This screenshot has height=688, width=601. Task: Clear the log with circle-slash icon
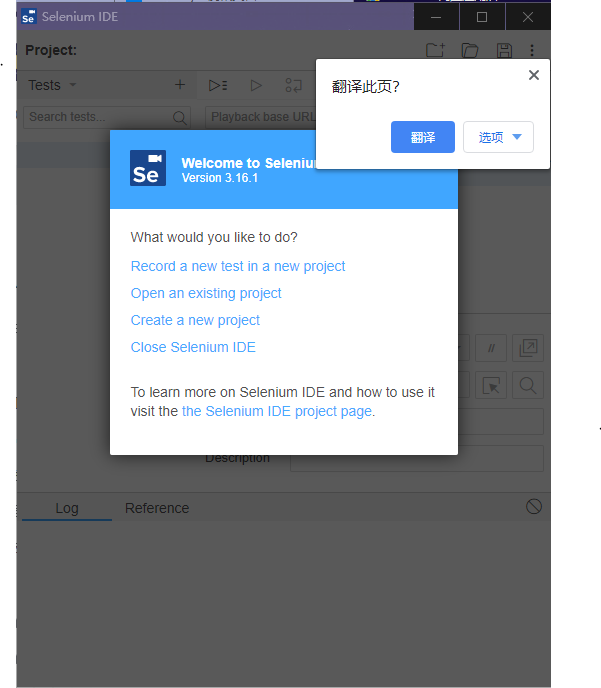(534, 507)
